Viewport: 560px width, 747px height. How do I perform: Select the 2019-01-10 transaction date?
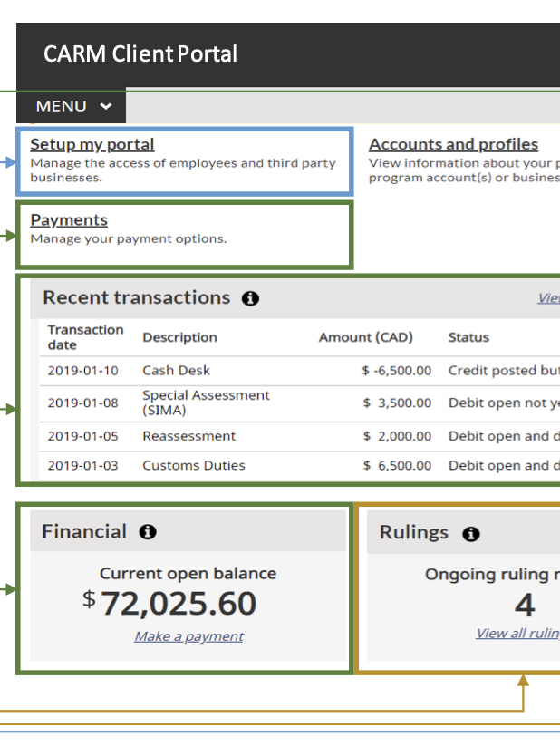[x=82, y=371]
